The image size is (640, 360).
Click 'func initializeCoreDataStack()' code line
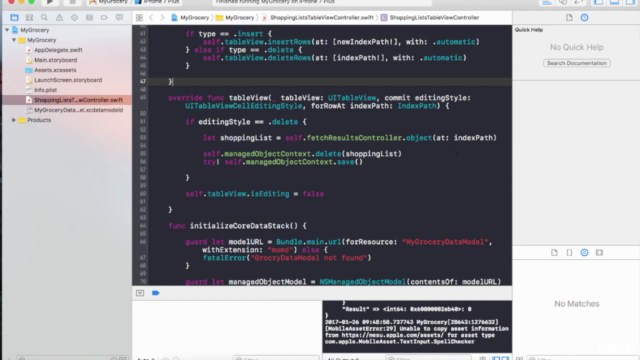237,226
